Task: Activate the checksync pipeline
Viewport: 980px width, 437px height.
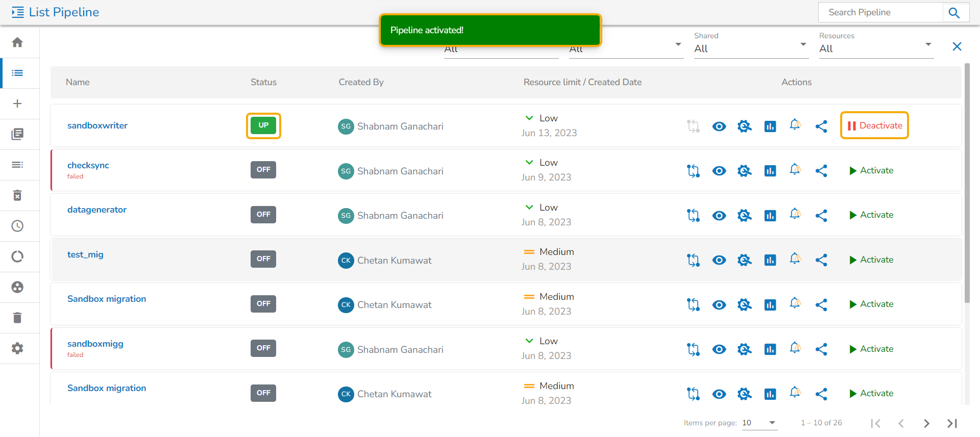Action: (x=871, y=170)
